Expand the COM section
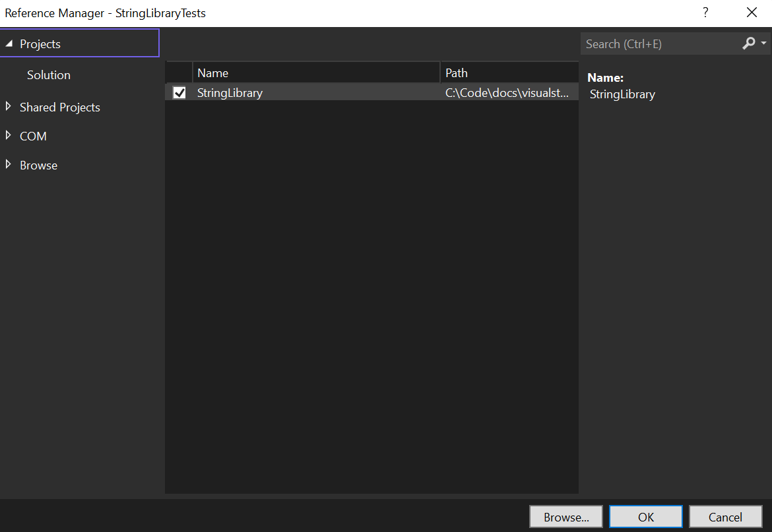This screenshot has height=532, width=772. (9, 136)
